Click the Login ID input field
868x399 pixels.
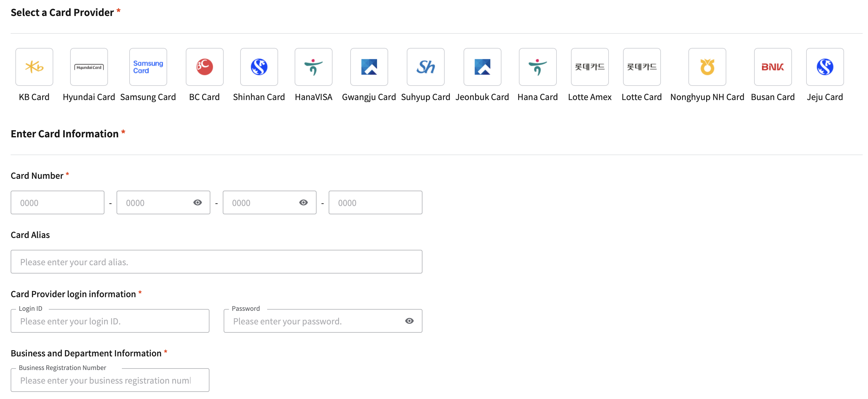pos(110,321)
